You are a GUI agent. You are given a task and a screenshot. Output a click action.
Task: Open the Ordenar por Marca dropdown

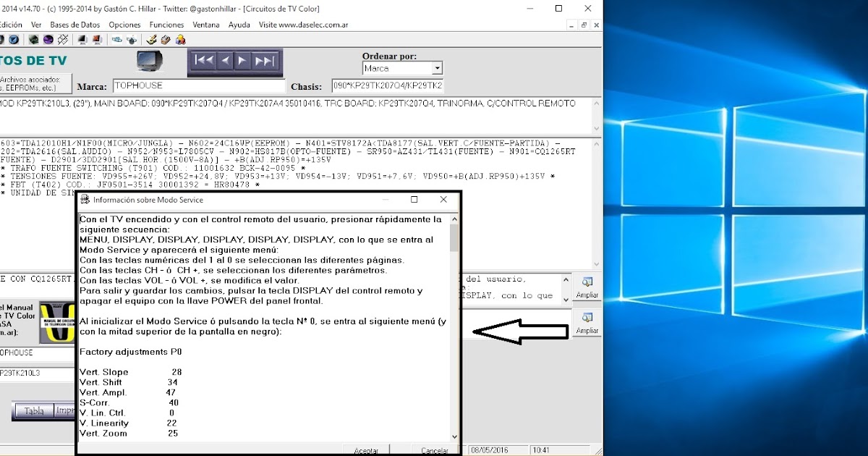click(437, 68)
